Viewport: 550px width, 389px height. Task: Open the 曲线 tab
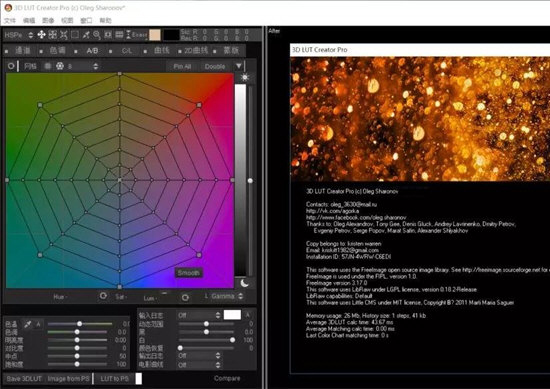162,51
